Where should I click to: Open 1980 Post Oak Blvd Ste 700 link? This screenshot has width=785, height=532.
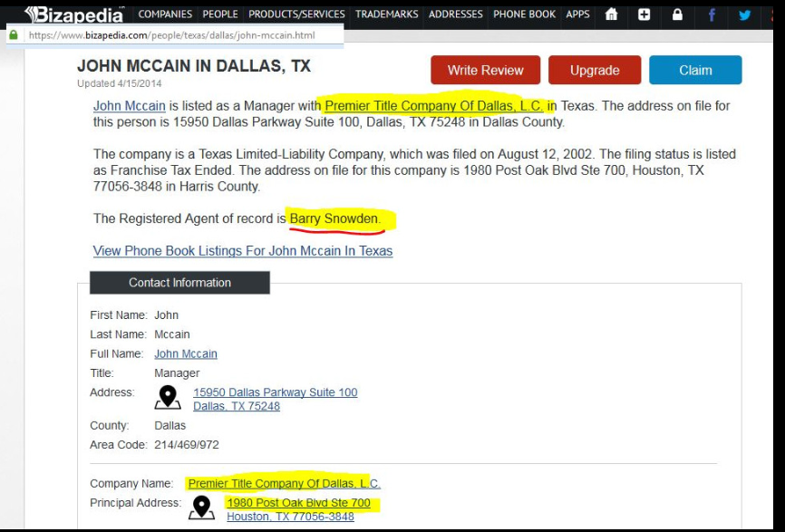(x=298, y=502)
